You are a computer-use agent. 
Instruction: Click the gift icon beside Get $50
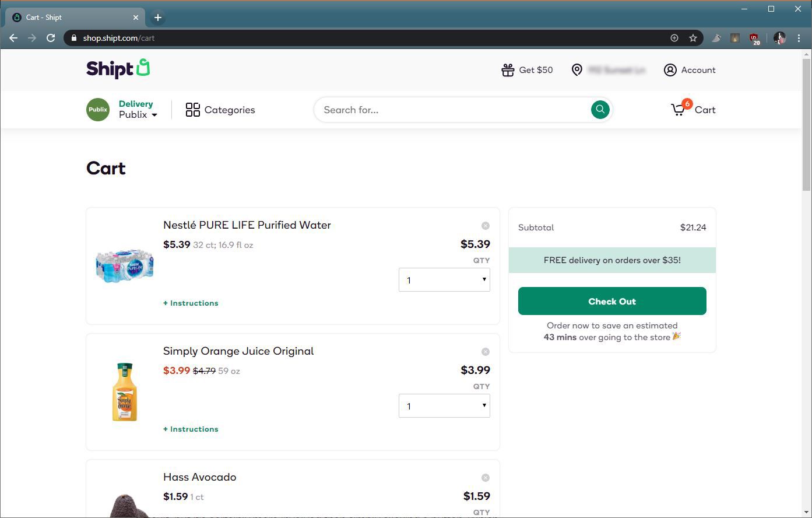click(x=508, y=70)
